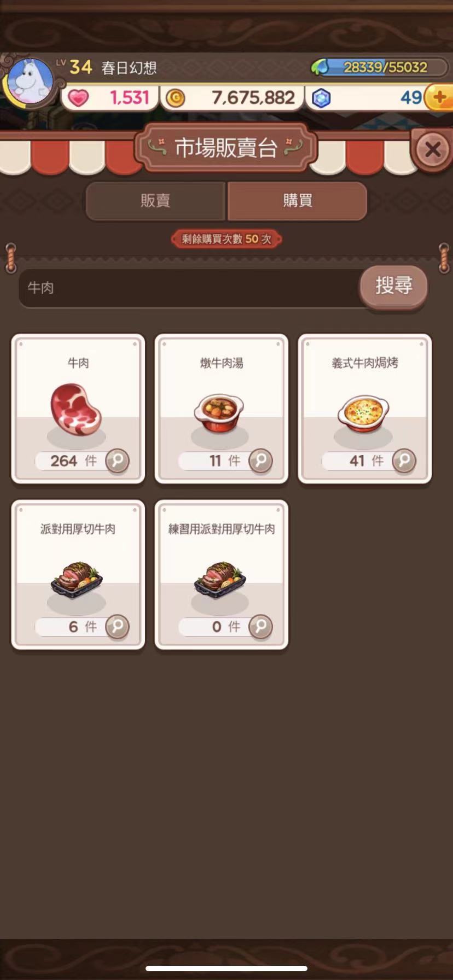This screenshot has height=980, width=453.
Task: Close the 市場販賣台 window
Action: pyautogui.click(x=432, y=149)
